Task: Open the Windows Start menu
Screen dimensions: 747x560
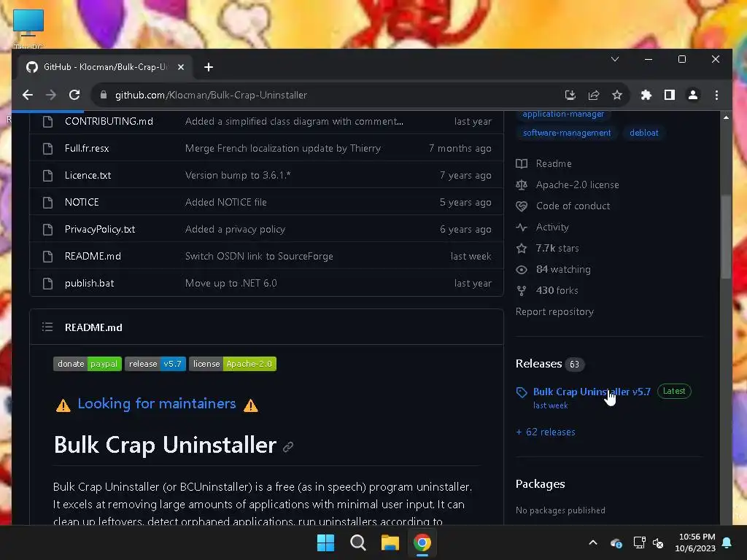Action: (326, 542)
